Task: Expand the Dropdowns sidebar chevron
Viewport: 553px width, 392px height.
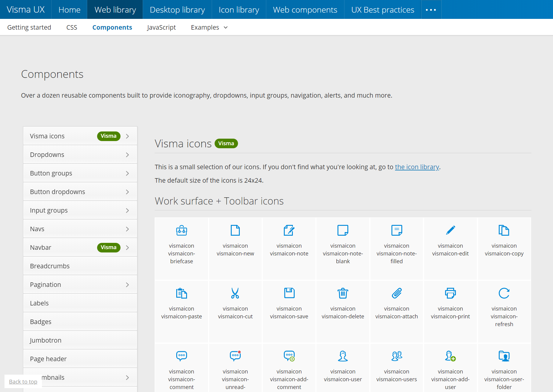Action: [127, 155]
